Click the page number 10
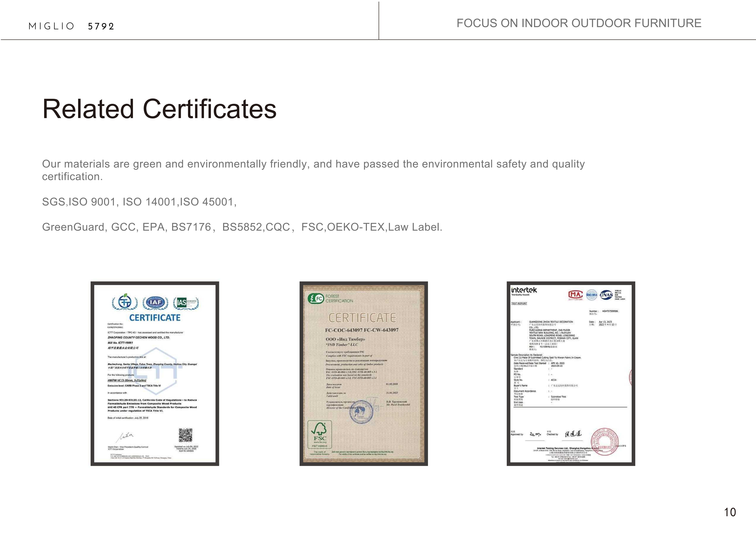 click(730, 512)
